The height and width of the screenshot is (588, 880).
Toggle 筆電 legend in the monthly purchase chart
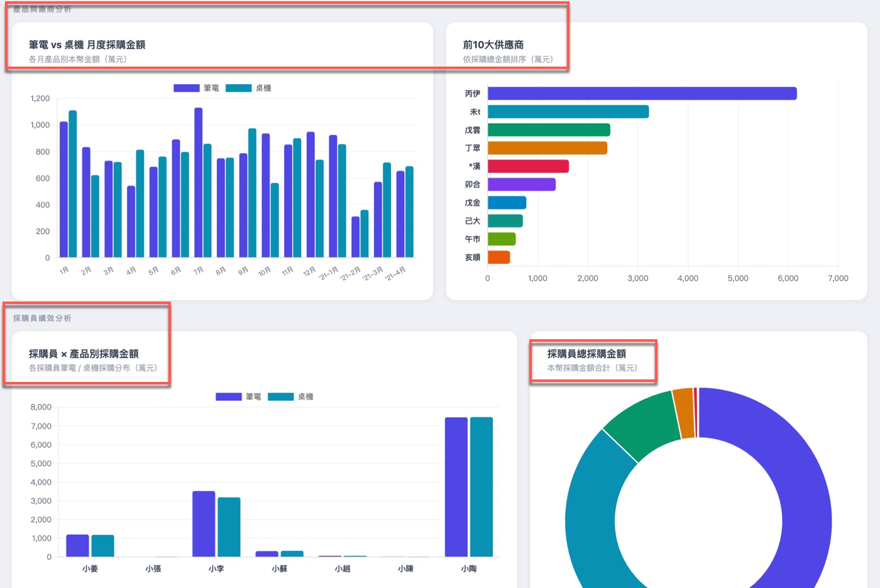point(196,88)
